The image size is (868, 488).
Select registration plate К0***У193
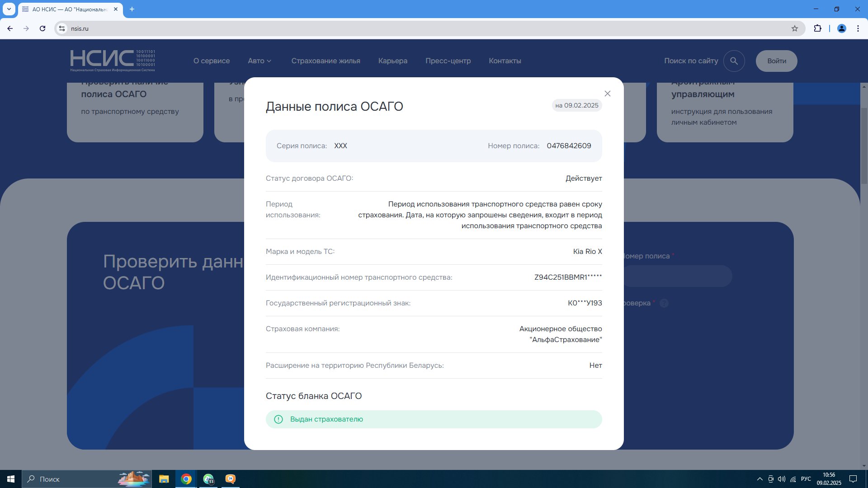click(x=585, y=303)
